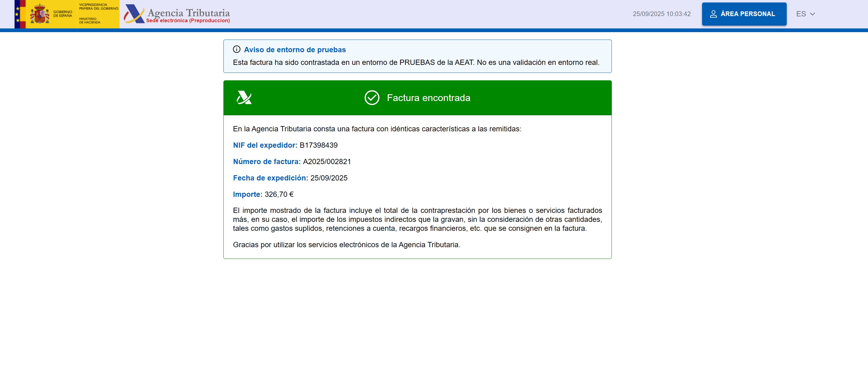
Task: Click the Gobierno de España coat of arms
Action: 40,14
